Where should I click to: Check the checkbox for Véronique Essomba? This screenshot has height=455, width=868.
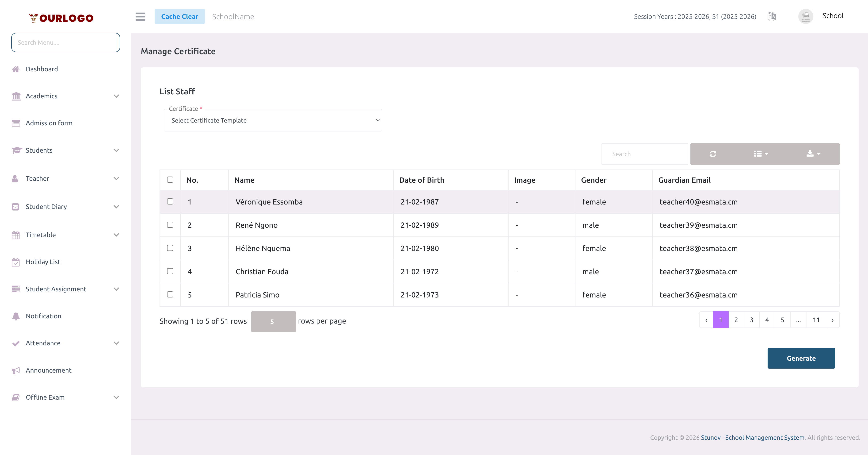[170, 201]
